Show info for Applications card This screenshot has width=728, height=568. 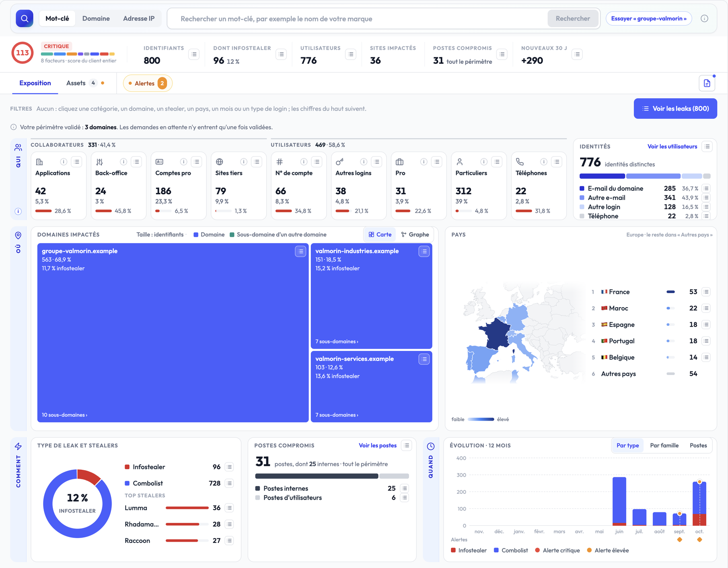coord(64,162)
